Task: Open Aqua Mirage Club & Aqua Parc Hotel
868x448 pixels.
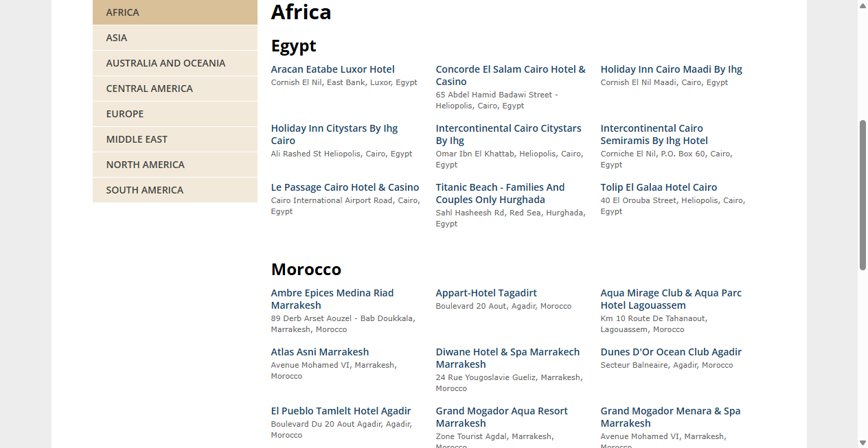Action: coord(671,299)
